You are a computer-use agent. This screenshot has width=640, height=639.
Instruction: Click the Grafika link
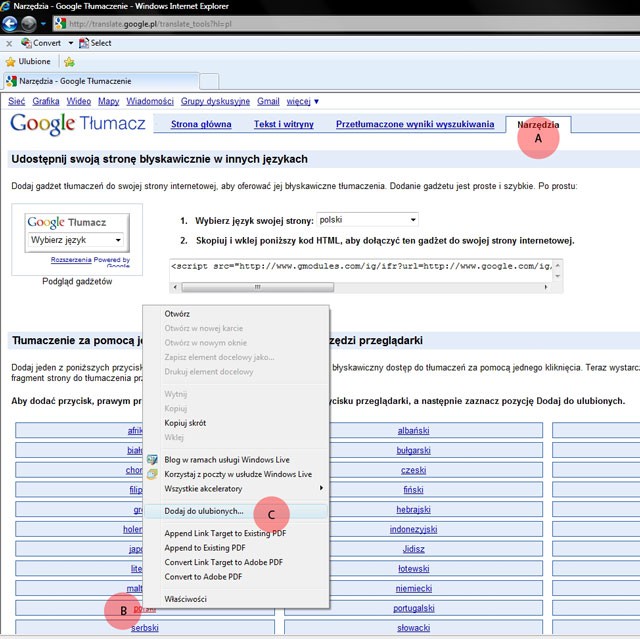[46, 101]
